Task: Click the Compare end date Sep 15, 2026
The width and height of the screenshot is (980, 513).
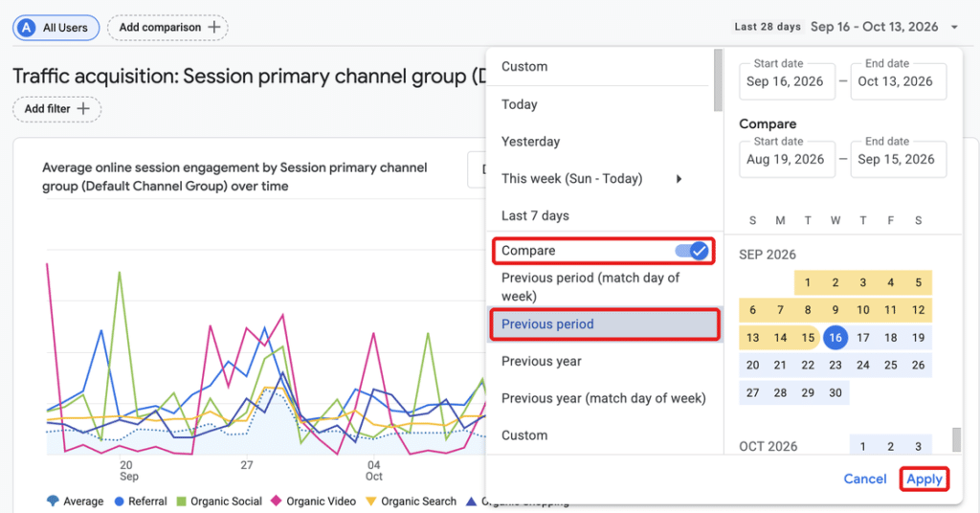Action: pyautogui.click(x=898, y=159)
